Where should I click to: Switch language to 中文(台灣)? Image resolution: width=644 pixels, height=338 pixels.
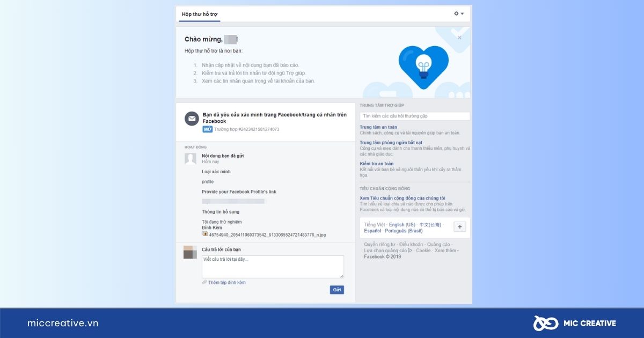coord(430,225)
